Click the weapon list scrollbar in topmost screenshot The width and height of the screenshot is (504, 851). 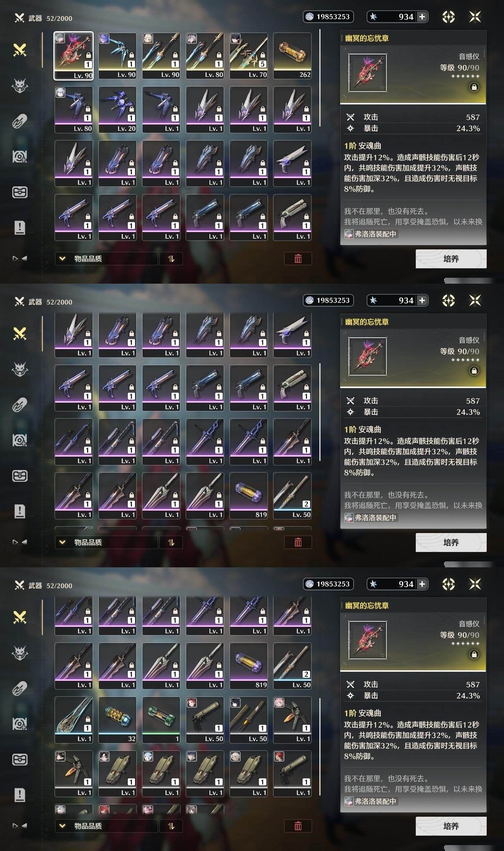tap(320, 78)
